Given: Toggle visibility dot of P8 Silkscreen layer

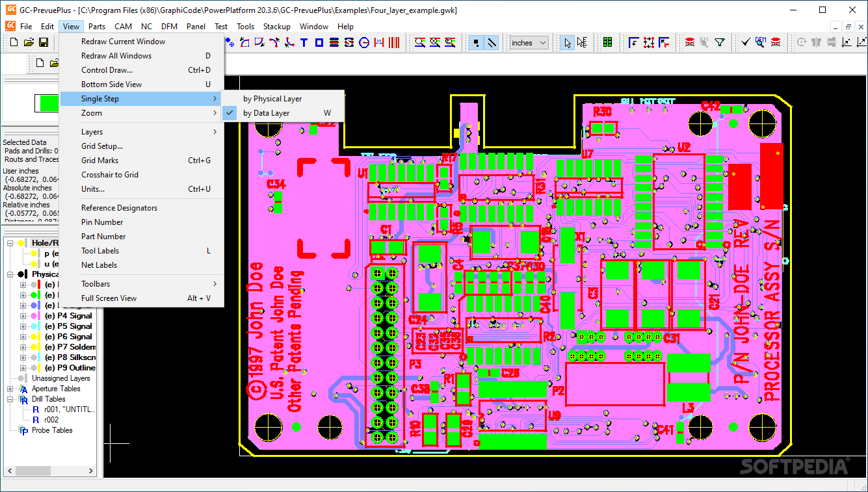Looking at the screenshot, I should pos(35,357).
